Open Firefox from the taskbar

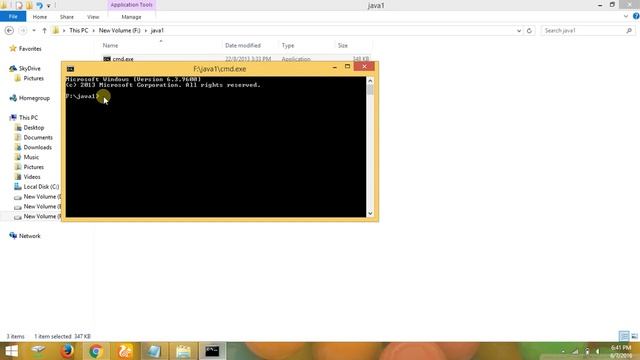pos(67,351)
